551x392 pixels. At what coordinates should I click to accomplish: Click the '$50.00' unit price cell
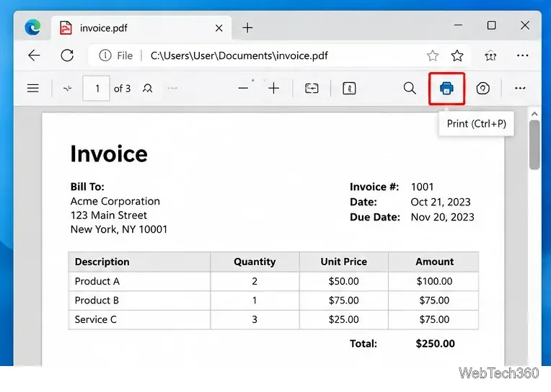coord(344,281)
